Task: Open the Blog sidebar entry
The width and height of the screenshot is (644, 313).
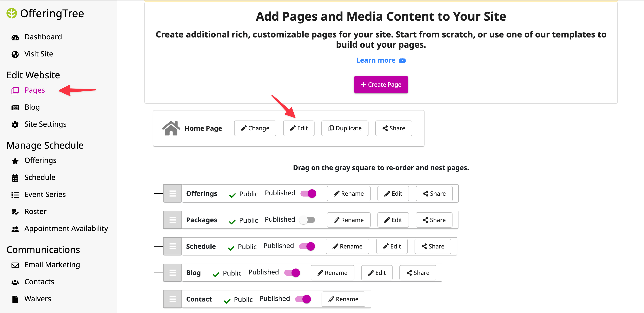Action: (32, 107)
